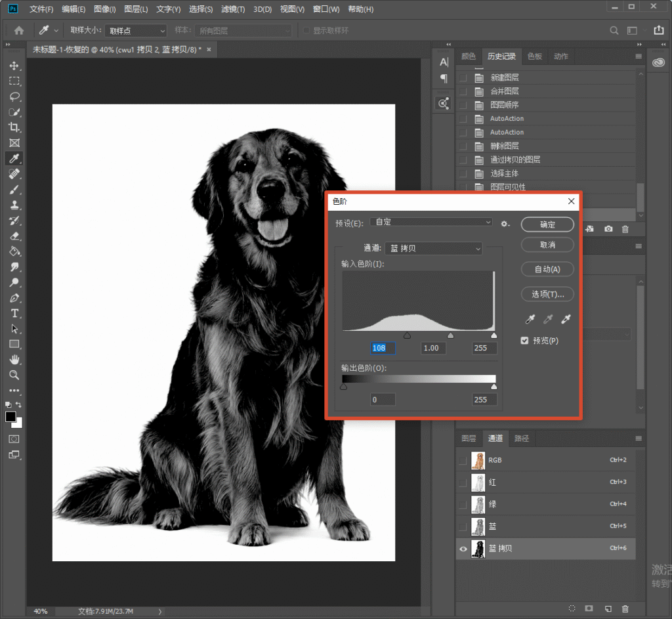Select the Pen tool

coord(14,298)
